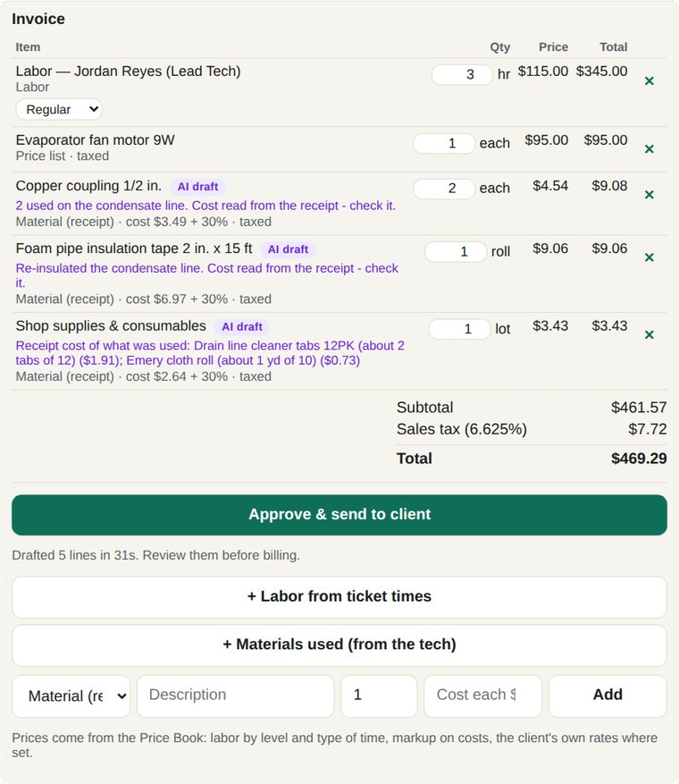Edit Evaporator fan motor quantity field

(x=444, y=144)
